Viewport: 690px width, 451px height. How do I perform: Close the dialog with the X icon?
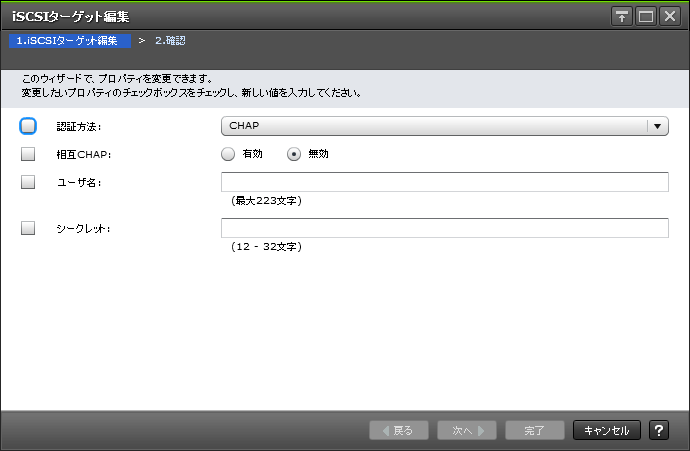click(670, 17)
